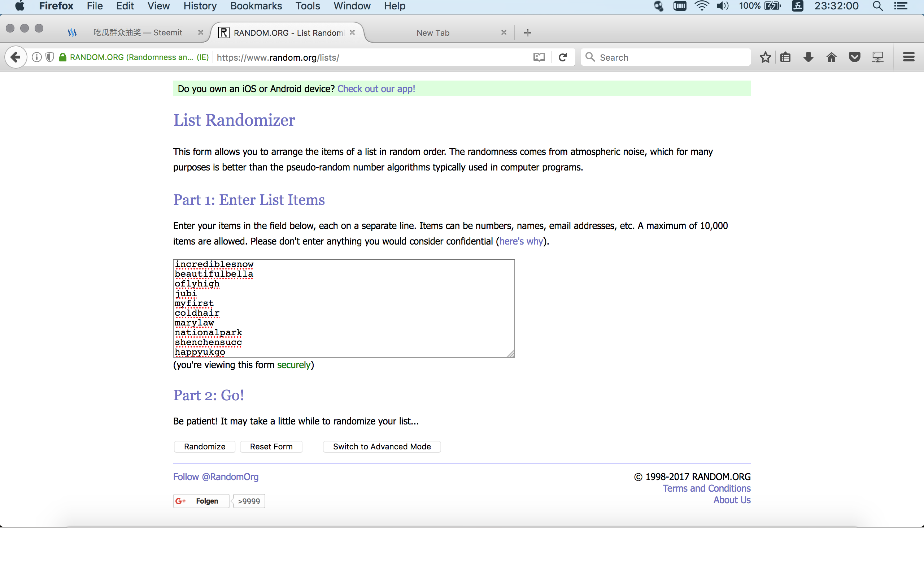This screenshot has height=578, width=924.
Task: Click the 'incrediblesnow' list entry
Action: [x=214, y=264]
